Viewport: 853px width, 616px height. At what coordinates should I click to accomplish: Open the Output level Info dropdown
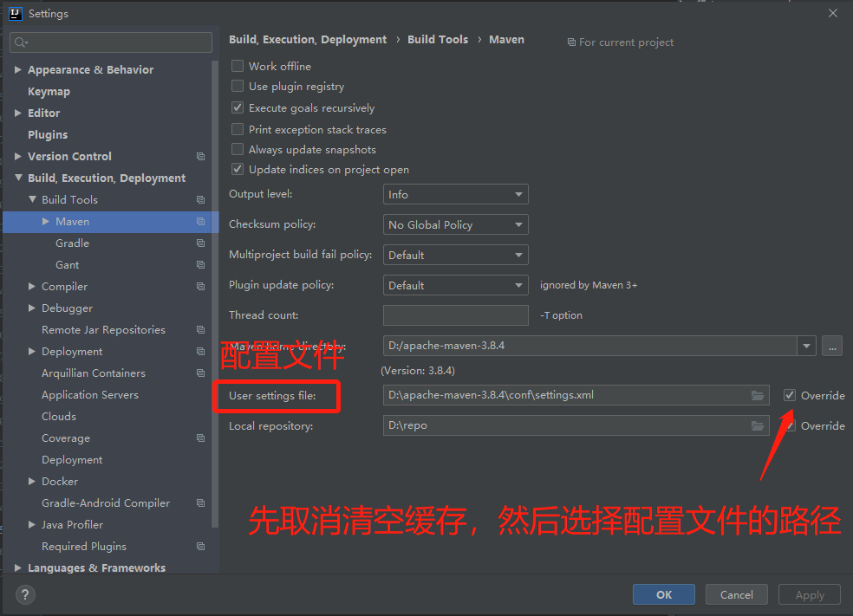point(456,194)
